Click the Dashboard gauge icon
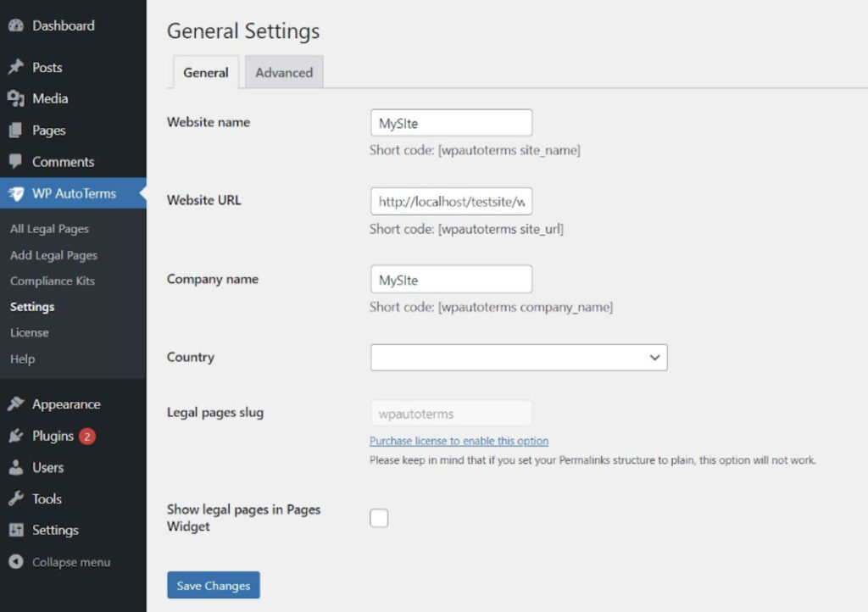 click(15, 26)
